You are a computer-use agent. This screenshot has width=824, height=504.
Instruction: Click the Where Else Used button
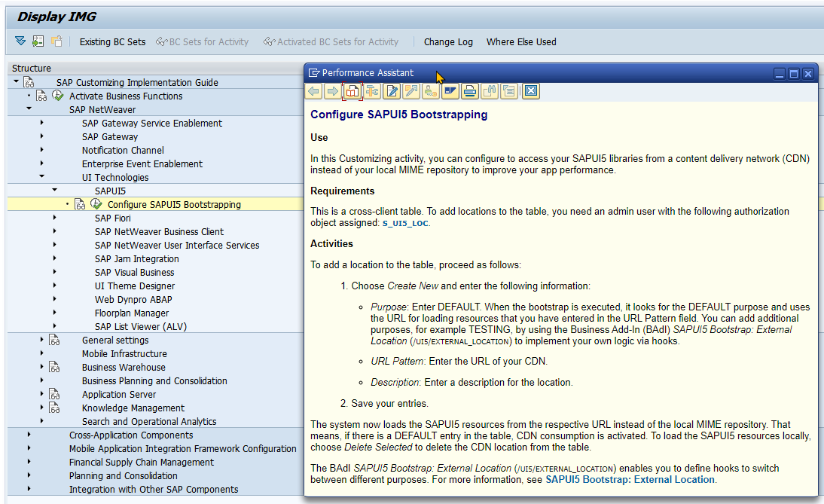click(521, 41)
